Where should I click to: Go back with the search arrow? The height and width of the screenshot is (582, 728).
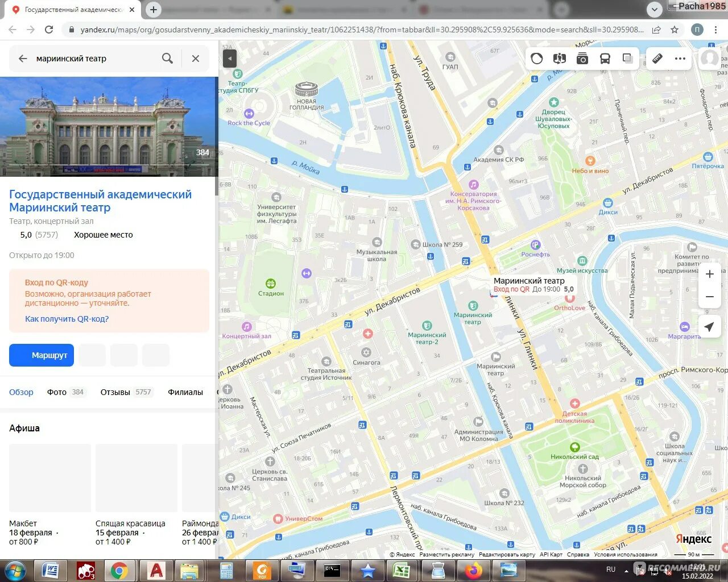tap(23, 58)
